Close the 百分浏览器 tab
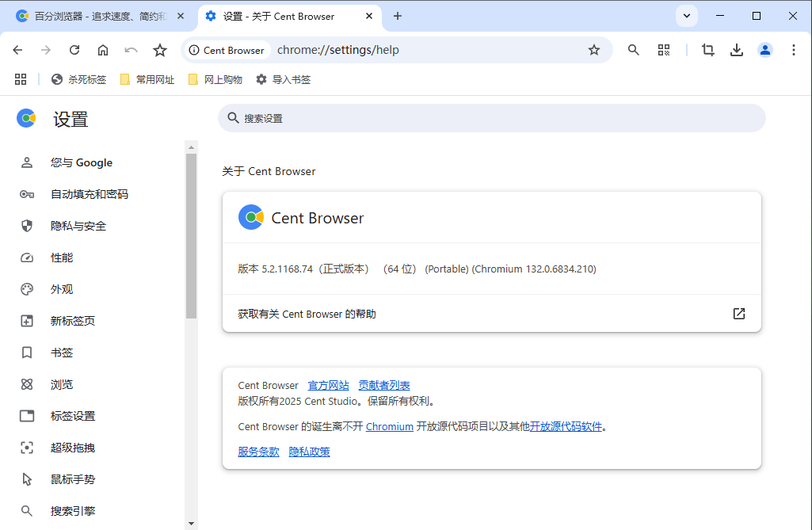Image resolution: width=812 pixels, height=530 pixels. pos(180,16)
